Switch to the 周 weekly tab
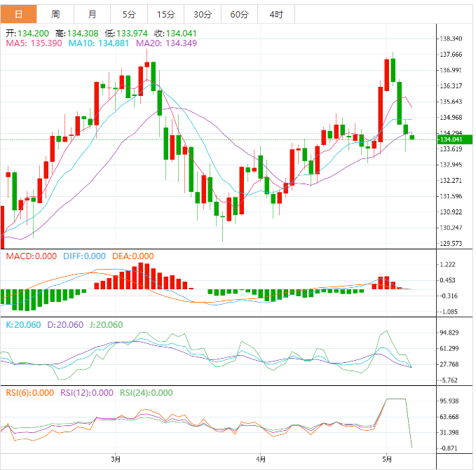 (55, 14)
